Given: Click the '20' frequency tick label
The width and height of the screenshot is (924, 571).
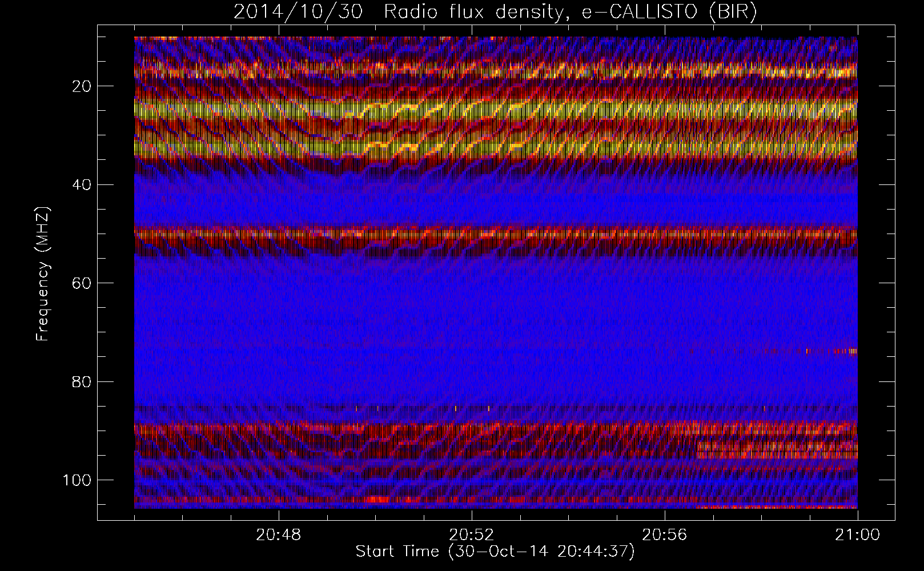Looking at the screenshot, I should tap(82, 86).
